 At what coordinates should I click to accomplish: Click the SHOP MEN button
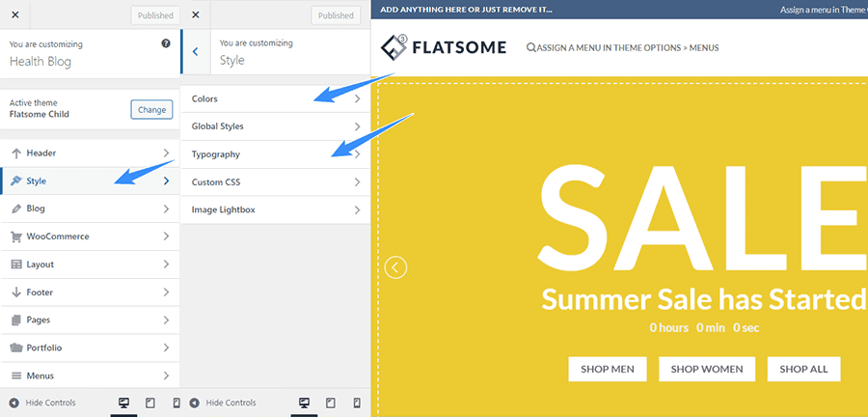[607, 369]
